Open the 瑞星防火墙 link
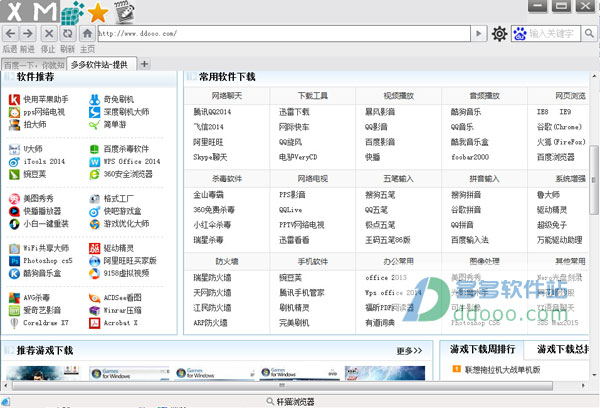Viewport: 600px width, 408px height. 212,277
